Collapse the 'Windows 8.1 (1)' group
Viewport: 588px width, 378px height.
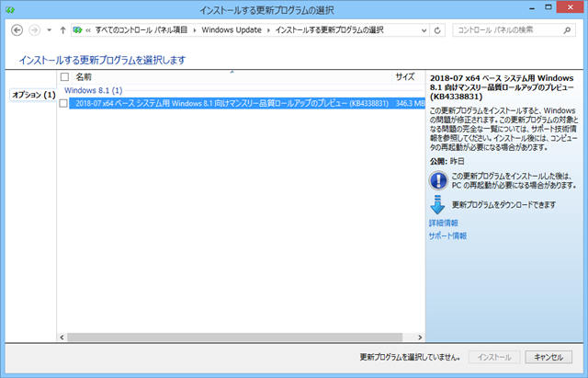click(94, 90)
